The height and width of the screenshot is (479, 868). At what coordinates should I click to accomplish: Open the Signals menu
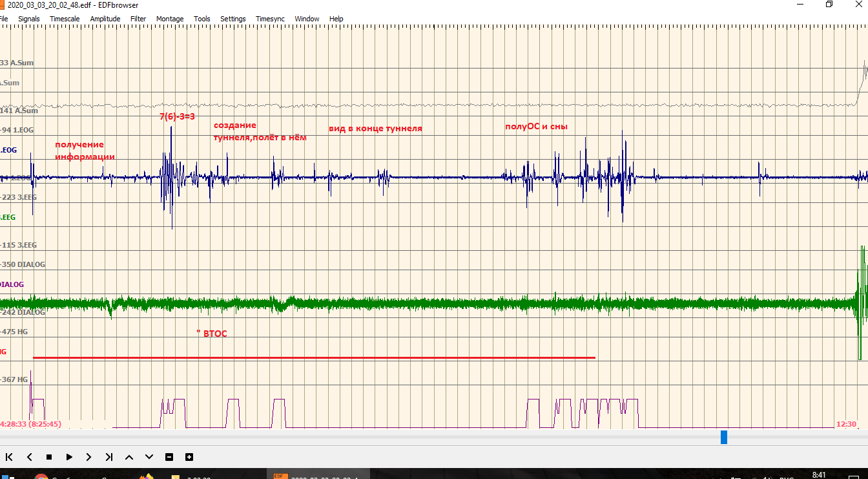click(x=28, y=19)
